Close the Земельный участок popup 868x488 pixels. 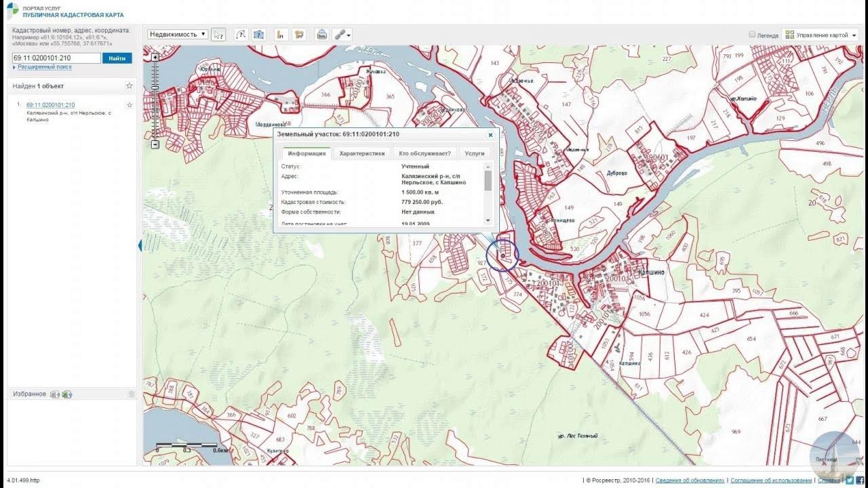click(490, 135)
